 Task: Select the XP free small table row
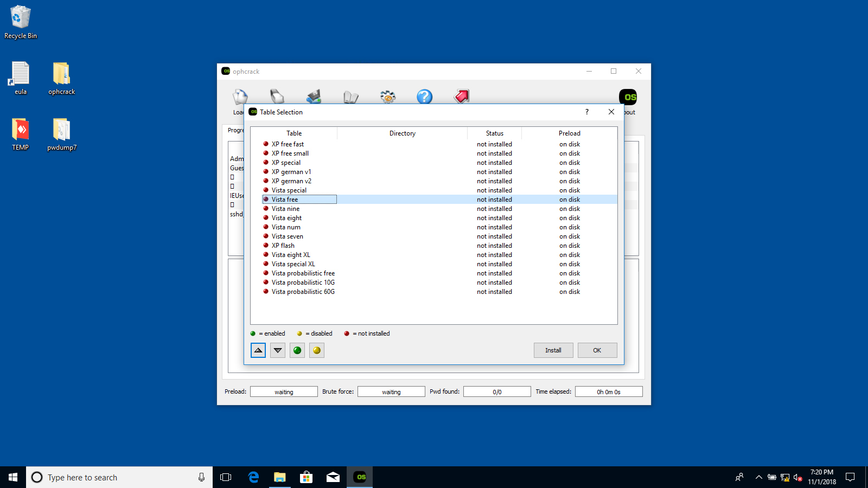click(x=434, y=153)
